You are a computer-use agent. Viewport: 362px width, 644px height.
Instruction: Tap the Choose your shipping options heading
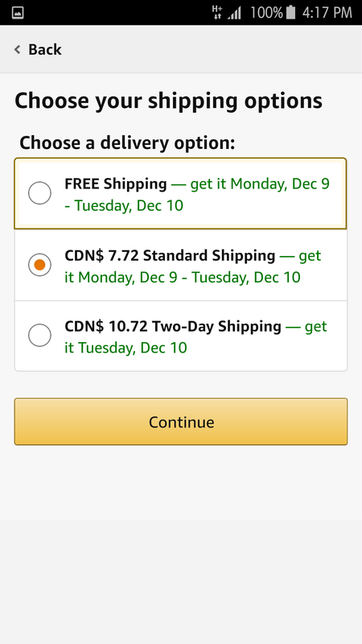tap(168, 101)
